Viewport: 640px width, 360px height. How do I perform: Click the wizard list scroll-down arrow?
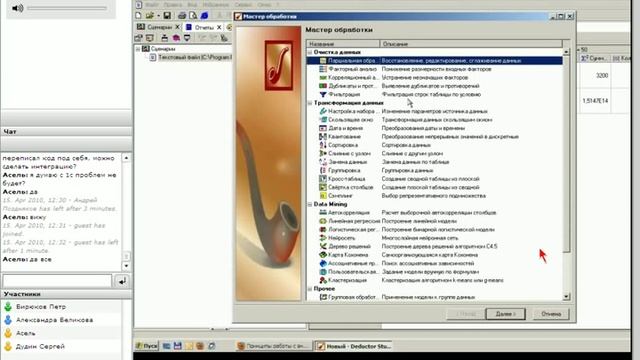[x=566, y=297]
